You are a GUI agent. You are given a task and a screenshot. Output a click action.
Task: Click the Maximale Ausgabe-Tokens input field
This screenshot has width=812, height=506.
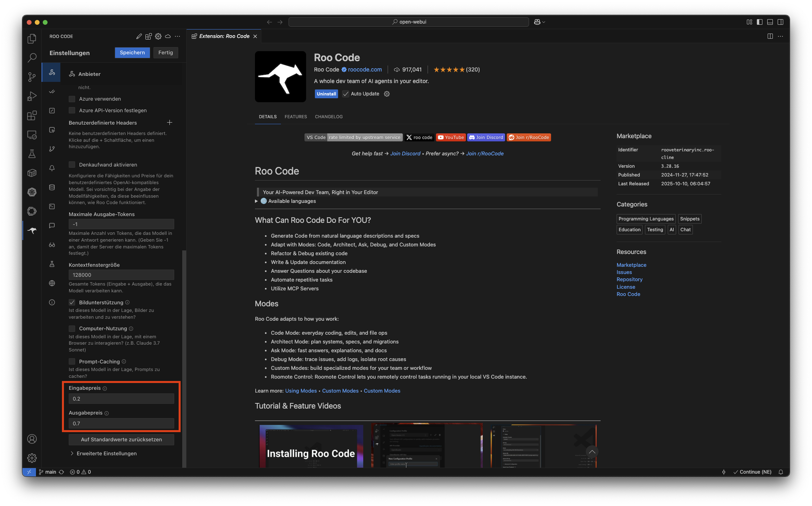tap(121, 224)
